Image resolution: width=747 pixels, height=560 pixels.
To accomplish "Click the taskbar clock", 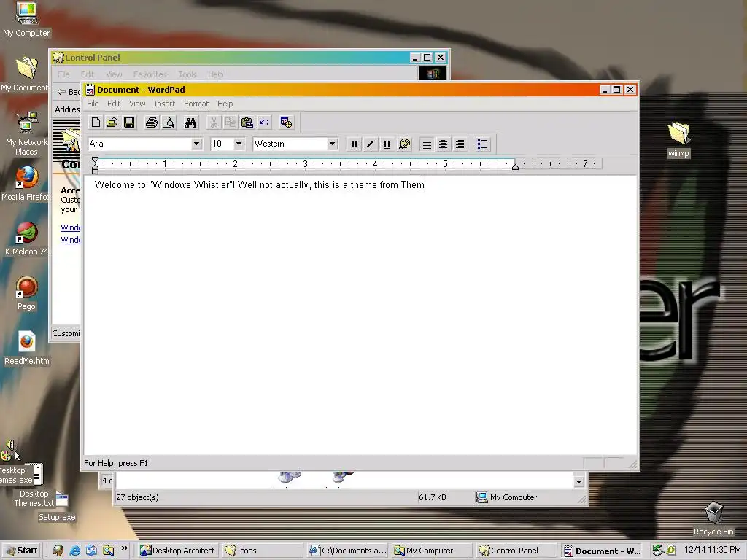I will point(712,550).
